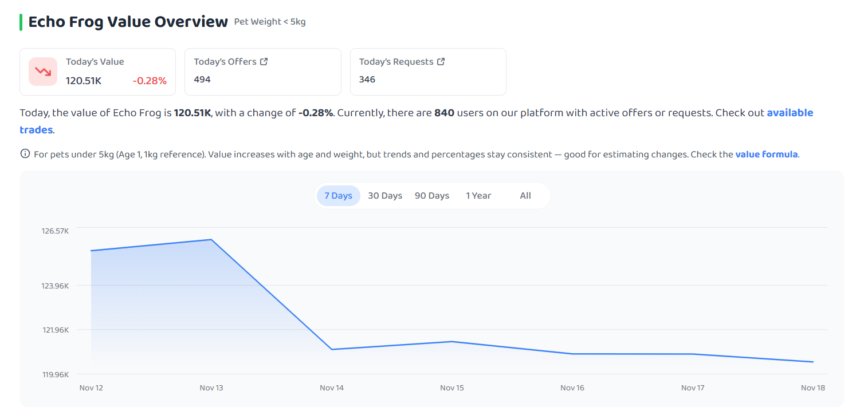Image resolution: width=868 pixels, height=415 pixels.
Task: Switch chart to 30 Days
Action: point(385,196)
